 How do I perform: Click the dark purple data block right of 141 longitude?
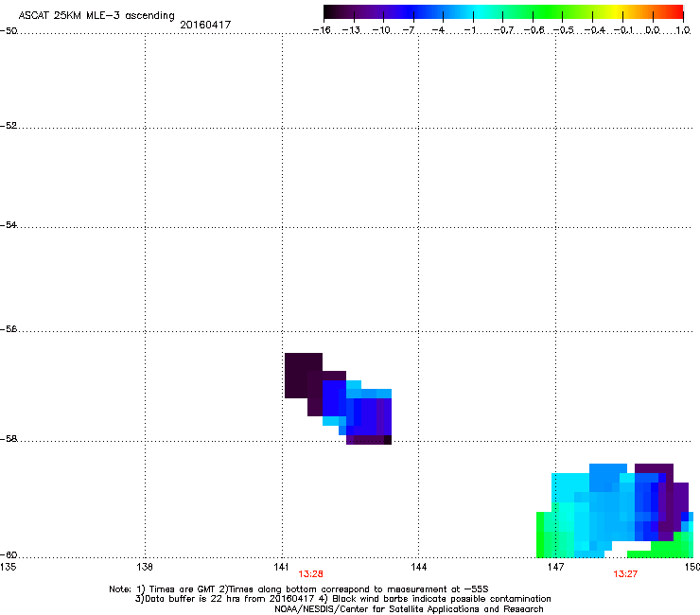point(303,376)
